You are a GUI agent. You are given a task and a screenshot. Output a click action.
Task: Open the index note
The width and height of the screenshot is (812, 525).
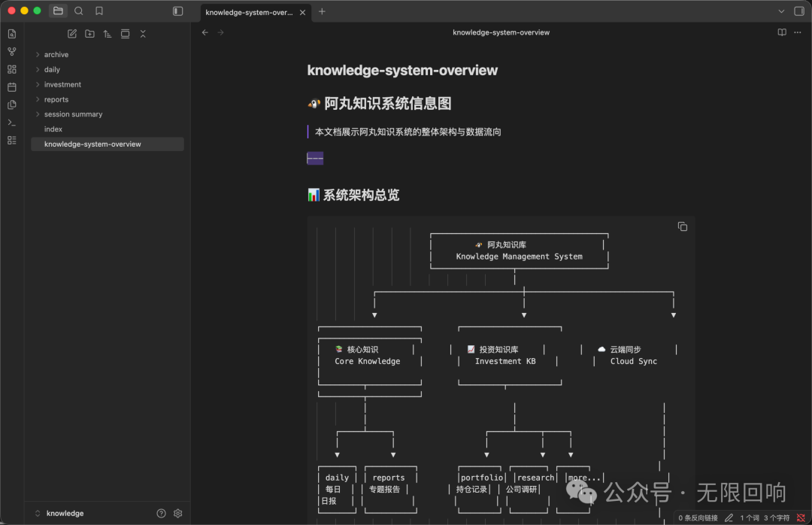tap(53, 129)
